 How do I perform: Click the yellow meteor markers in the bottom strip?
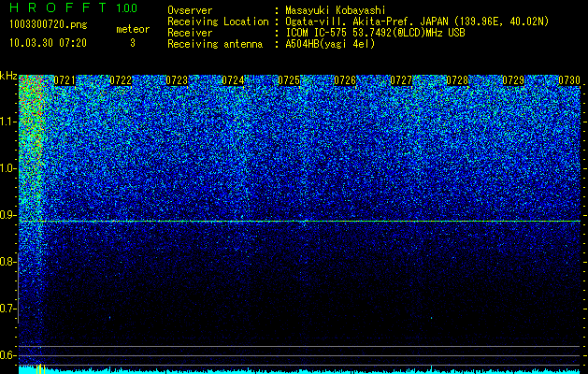(40, 368)
